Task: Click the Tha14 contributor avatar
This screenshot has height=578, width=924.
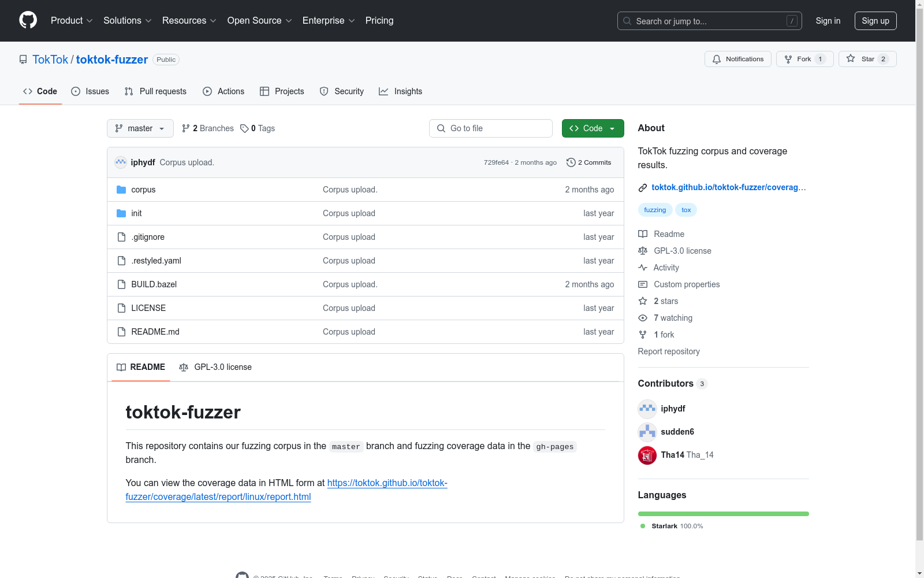Action: (x=647, y=455)
